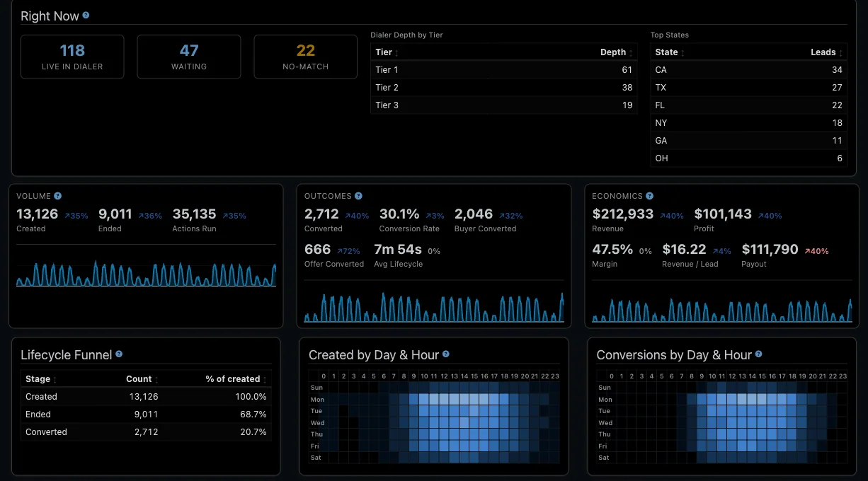Click the 47.5% Margin metric

click(x=622, y=255)
